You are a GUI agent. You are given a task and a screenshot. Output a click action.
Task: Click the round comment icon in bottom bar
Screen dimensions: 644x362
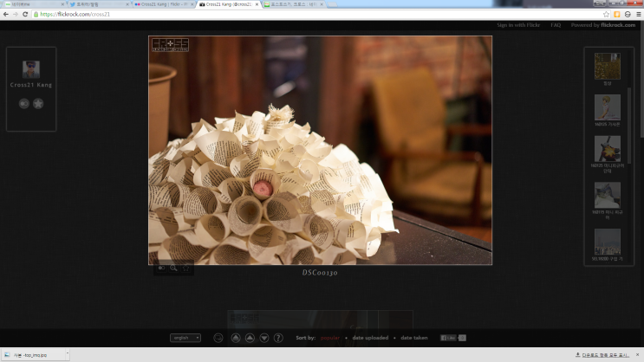218,338
